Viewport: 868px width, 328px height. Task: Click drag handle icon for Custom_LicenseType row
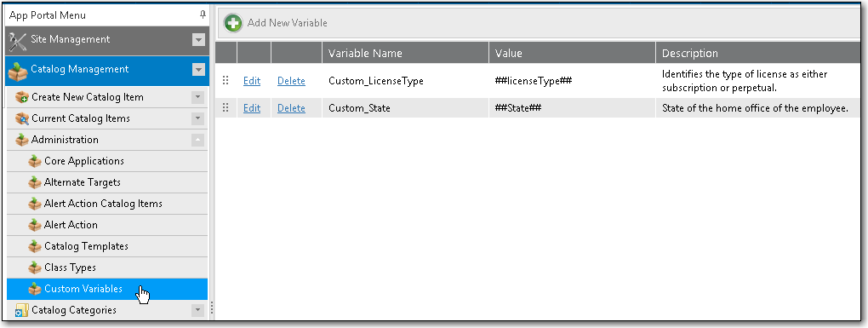pos(226,81)
